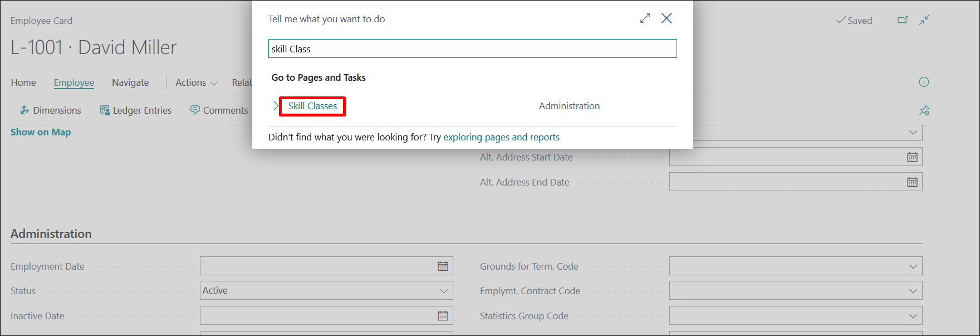
Task: Expand the Status dropdown
Action: point(443,291)
